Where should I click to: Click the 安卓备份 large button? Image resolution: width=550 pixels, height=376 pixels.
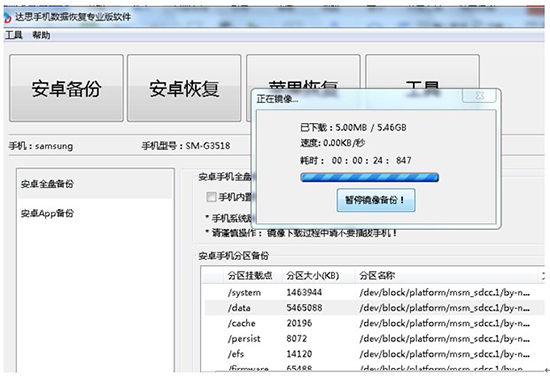tap(66, 88)
